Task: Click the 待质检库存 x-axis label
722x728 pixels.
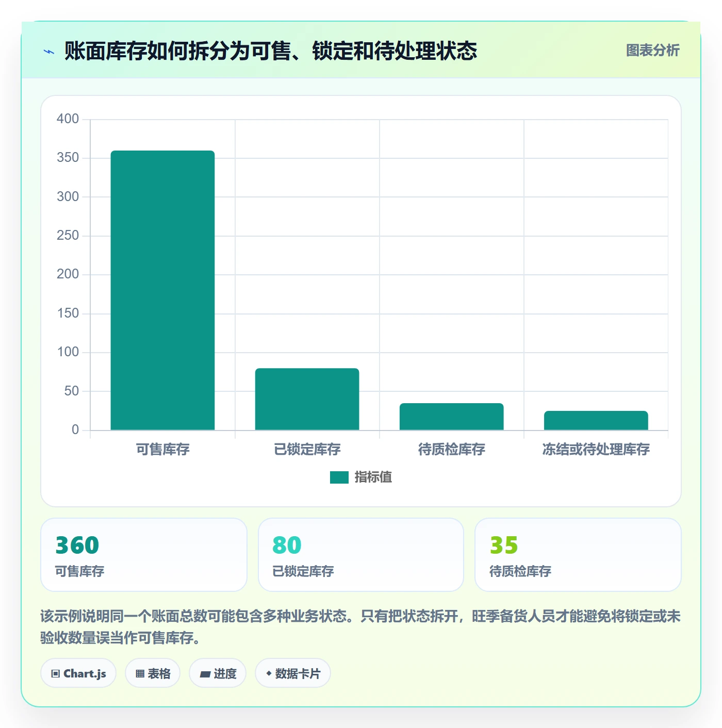Action: pyautogui.click(x=452, y=450)
